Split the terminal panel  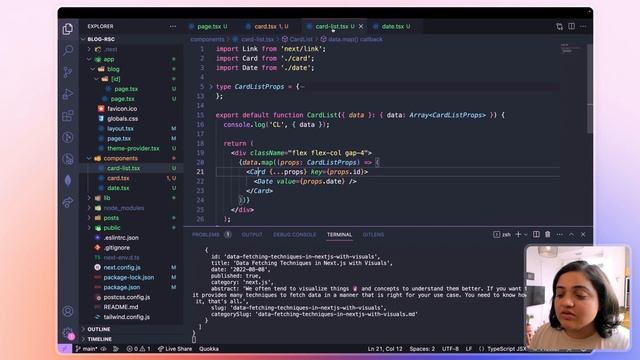[536, 234]
